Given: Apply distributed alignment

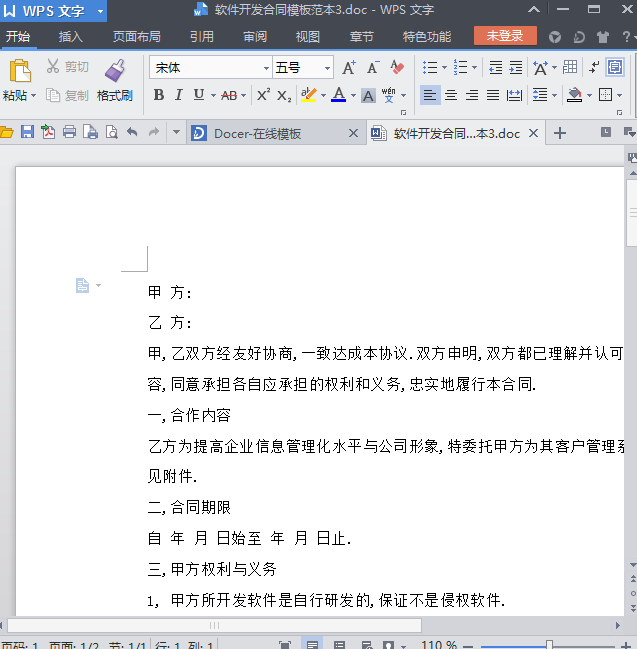Looking at the screenshot, I should point(514,96).
